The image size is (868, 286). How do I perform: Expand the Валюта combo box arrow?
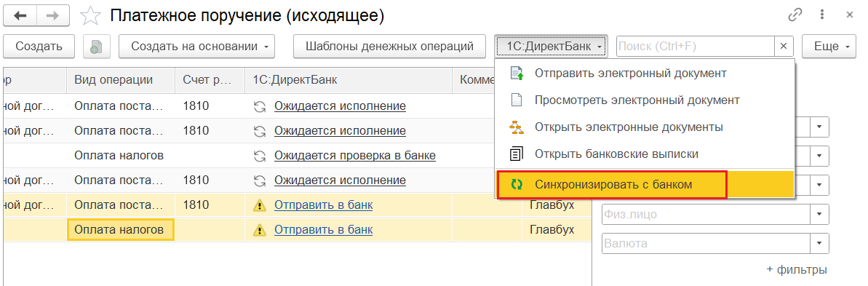click(x=819, y=243)
